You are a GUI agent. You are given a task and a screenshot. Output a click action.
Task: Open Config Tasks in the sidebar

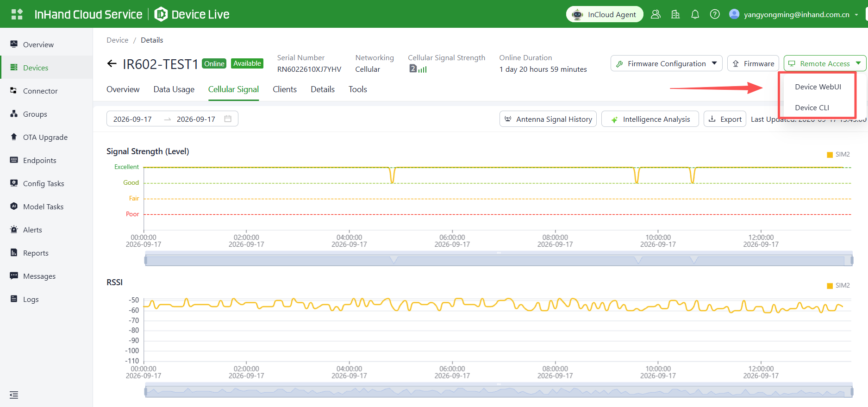coord(46,183)
